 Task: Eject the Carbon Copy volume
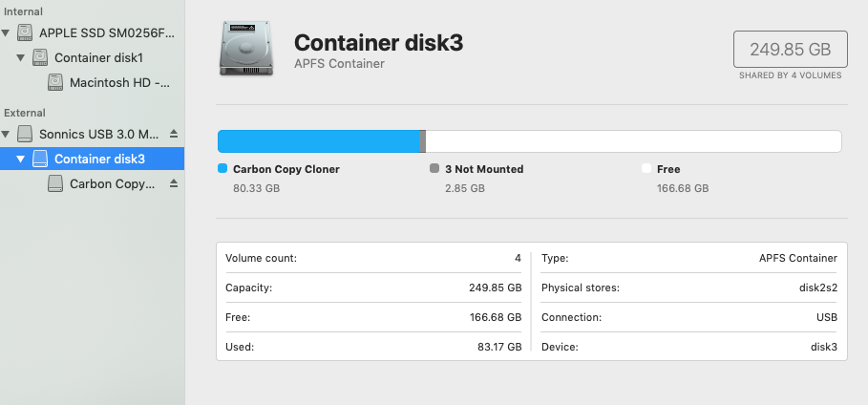coord(173,183)
